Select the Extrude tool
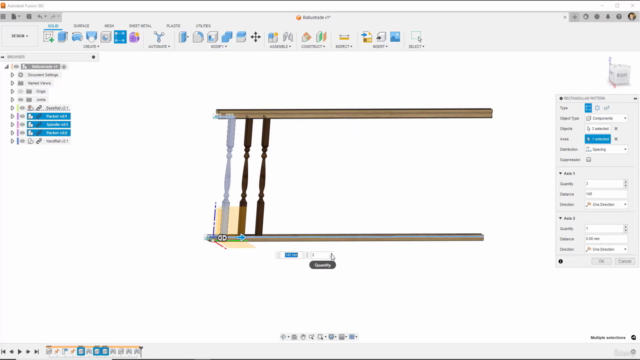 [x=63, y=37]
